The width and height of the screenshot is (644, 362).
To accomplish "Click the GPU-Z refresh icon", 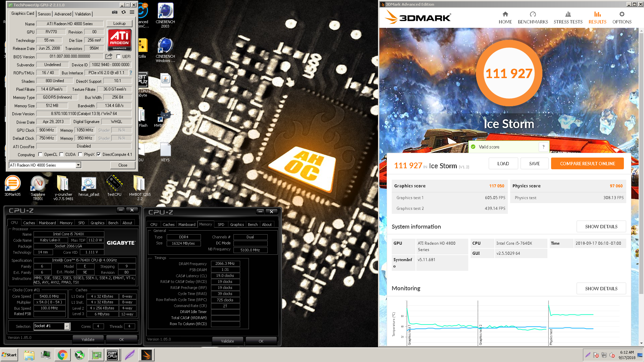I will point(123,12).
